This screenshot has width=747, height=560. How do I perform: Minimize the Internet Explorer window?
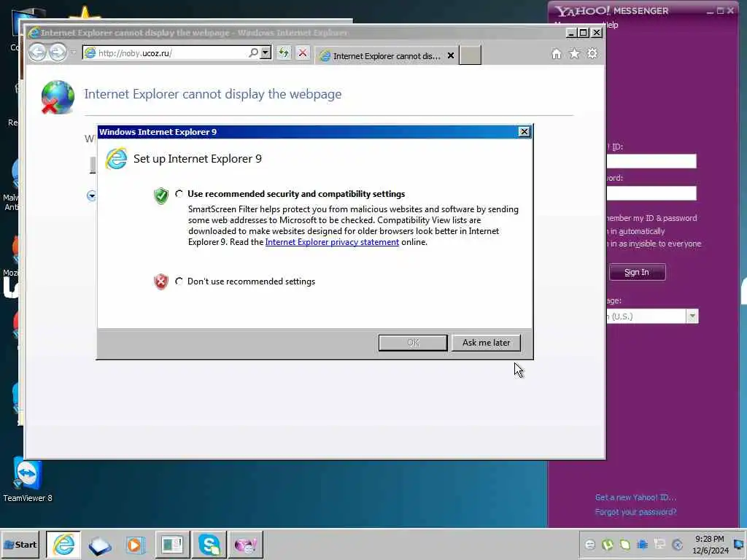571,33
